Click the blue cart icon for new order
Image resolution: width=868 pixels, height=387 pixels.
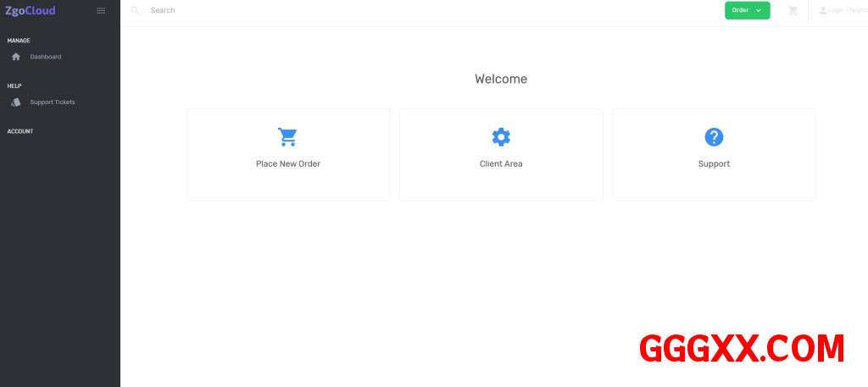coord(287,137)
